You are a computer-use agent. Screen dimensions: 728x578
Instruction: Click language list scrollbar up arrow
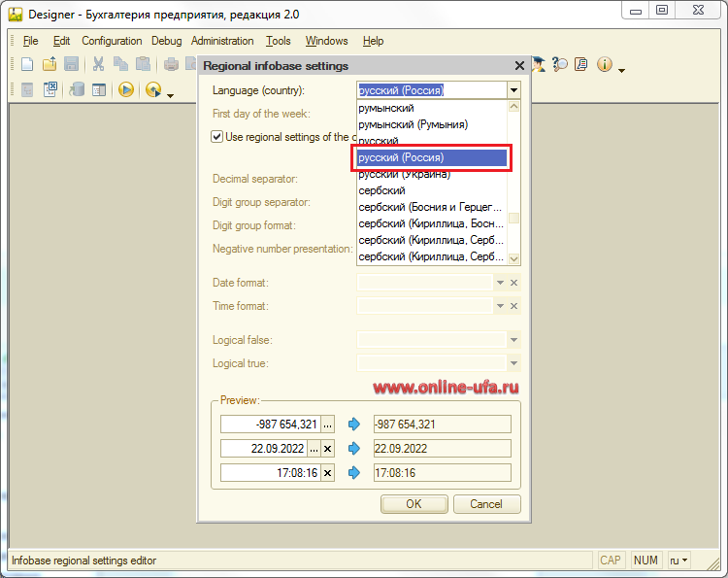[513, 107]
